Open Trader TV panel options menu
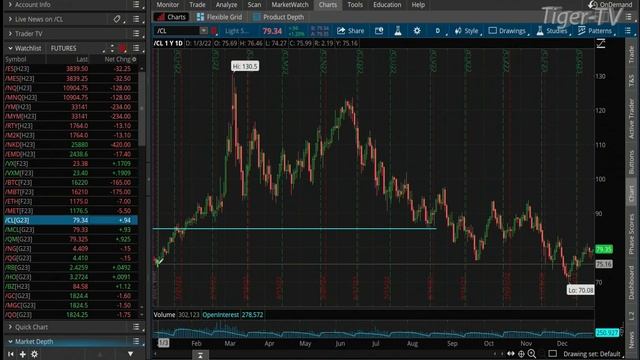The width and height of the screenshot is (640, 360). pos(136,33)
